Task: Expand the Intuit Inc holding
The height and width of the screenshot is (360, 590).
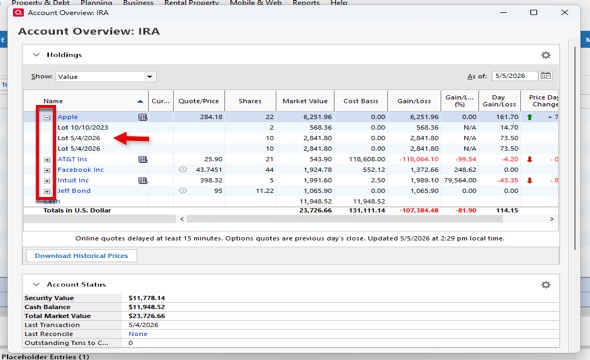Action: 47,181
